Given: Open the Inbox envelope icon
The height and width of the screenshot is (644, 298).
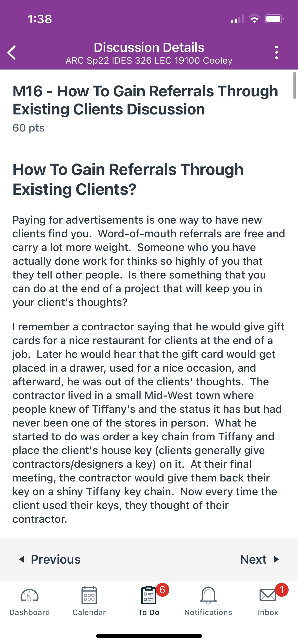Looking at the screenshot, I should click(268, 595).
